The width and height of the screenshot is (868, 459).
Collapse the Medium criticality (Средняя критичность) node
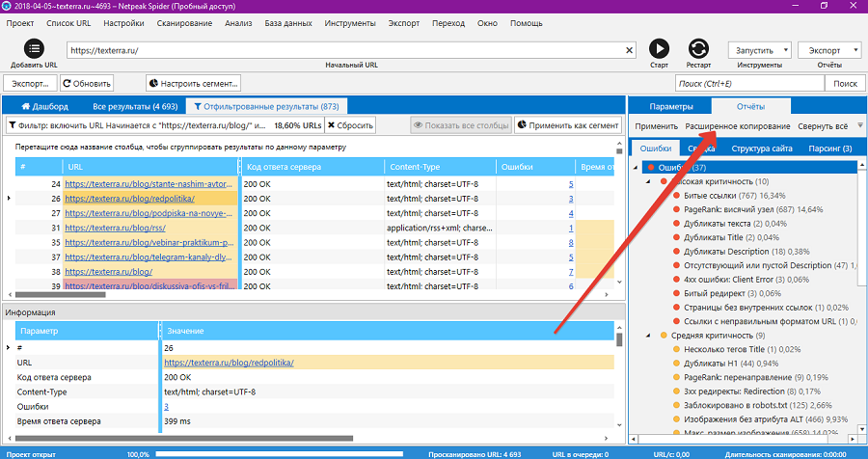tap(648, 336)
